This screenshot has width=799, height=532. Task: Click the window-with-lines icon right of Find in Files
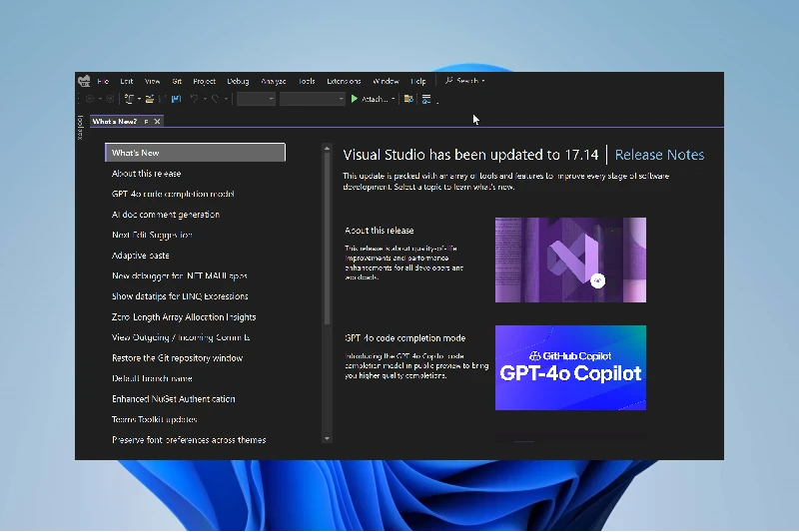[426, 99]
